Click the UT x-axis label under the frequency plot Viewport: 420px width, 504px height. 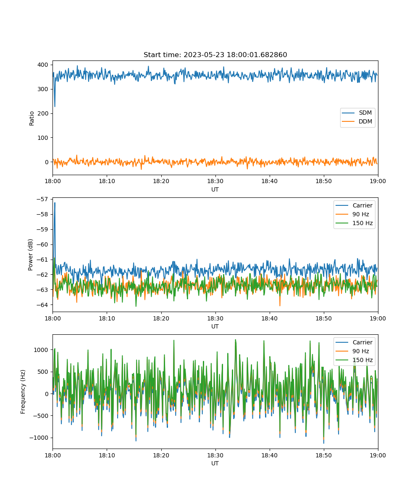(x=215, y=463)
